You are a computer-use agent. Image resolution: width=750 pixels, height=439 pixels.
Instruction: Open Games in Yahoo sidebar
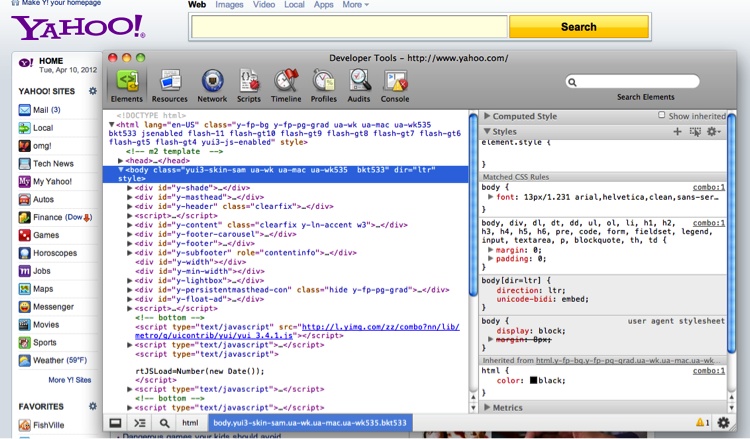[39, 235]
